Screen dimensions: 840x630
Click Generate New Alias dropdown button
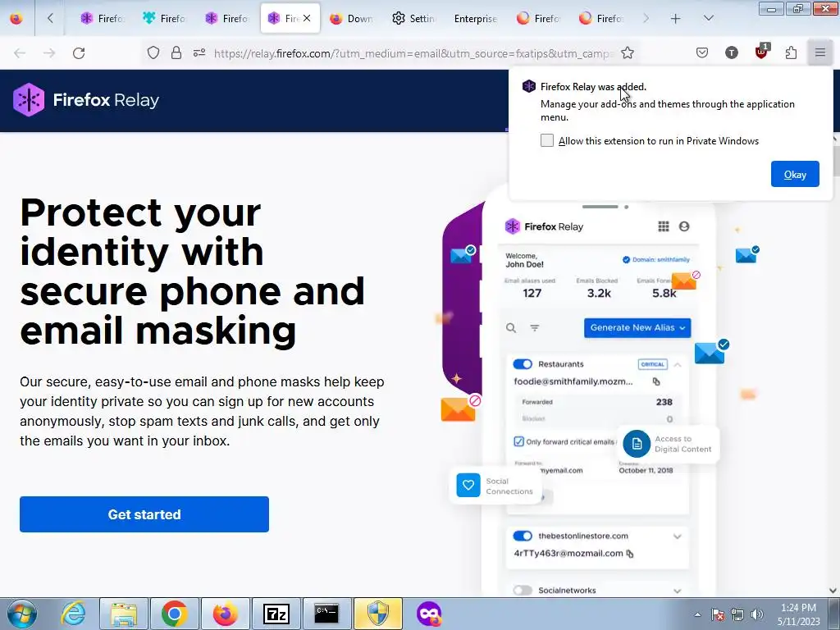click(x=637, y=327)
